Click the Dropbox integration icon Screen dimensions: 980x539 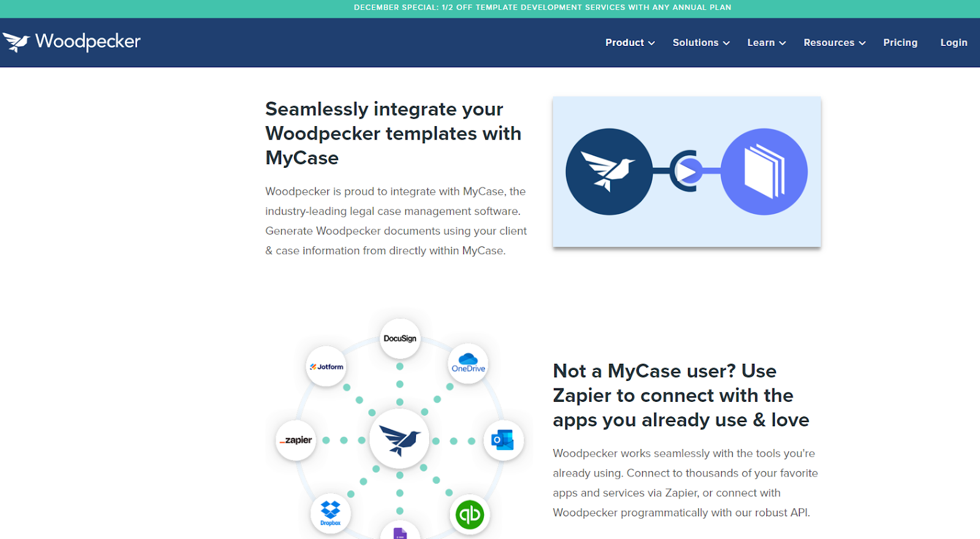pyautogui.click(x=331, y=513)
